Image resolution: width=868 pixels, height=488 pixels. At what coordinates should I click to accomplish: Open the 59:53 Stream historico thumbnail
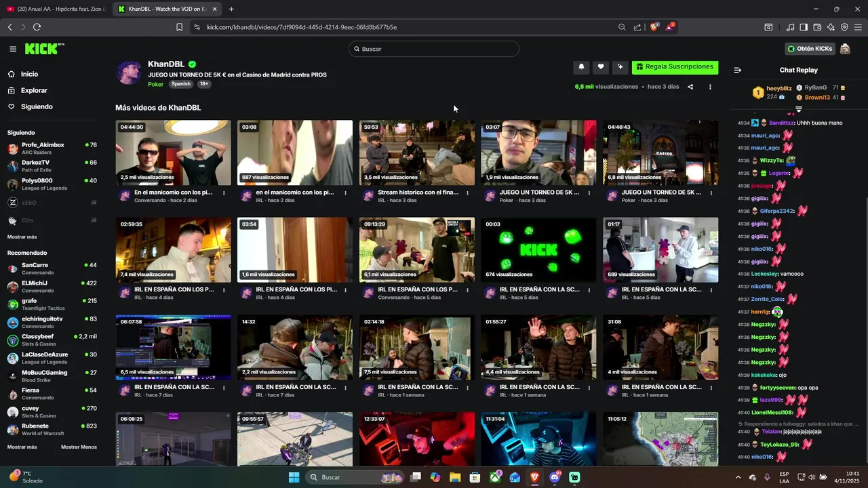[x=417, y=152]
